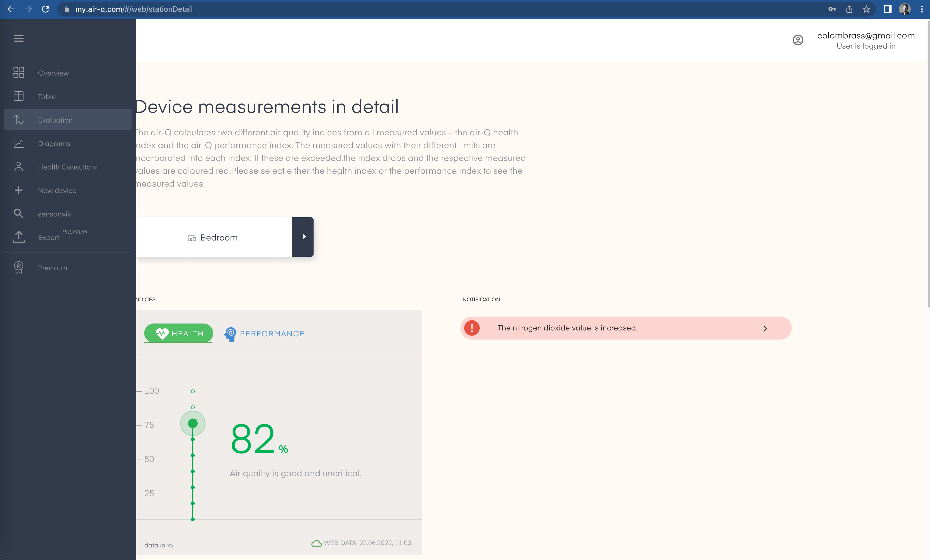The height and width of the screenshot is (560, 930).
Task: Open the Premium badge icon
Action: 18,268
